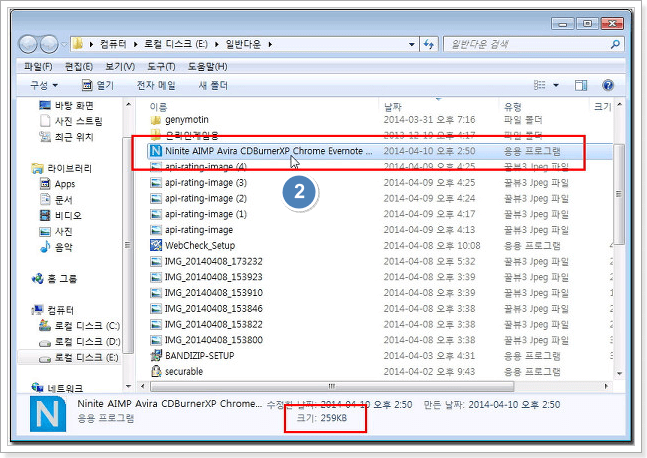Click the securable application icon
The width and height of the screenshot is (647, 458).
(x=156, y=371)
